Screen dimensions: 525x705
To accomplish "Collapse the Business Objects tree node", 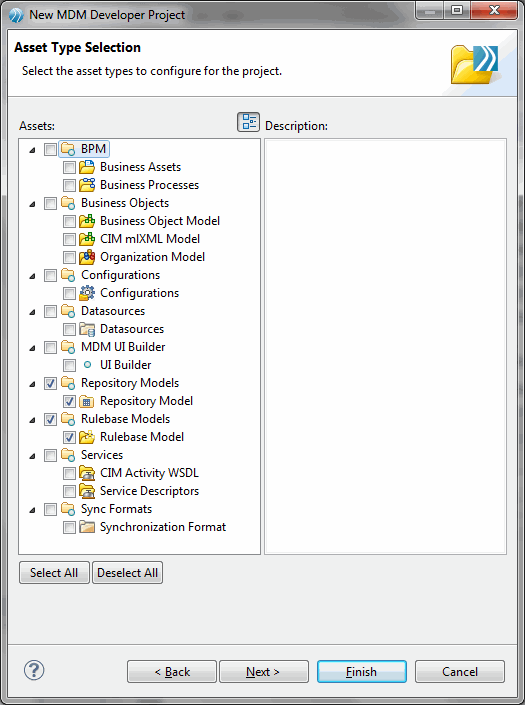I will point(32,204).
